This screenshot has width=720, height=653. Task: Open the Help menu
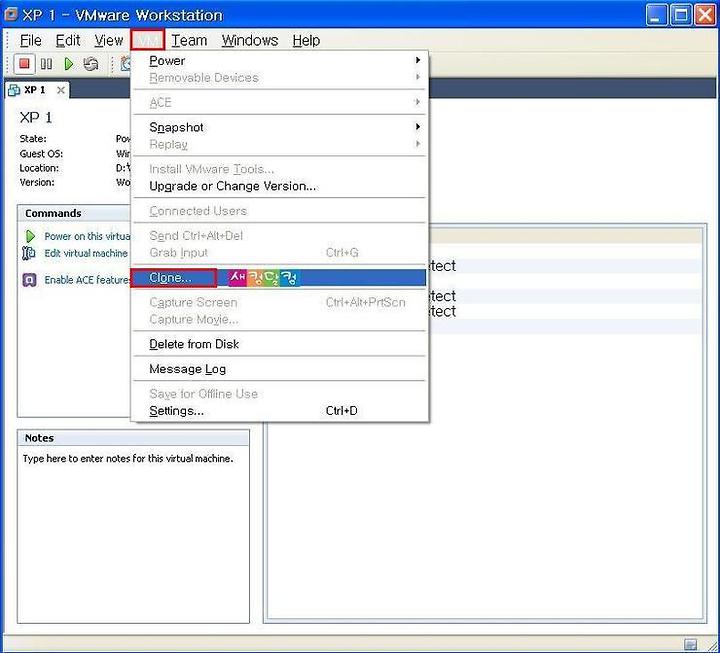[x=306, y=40]
